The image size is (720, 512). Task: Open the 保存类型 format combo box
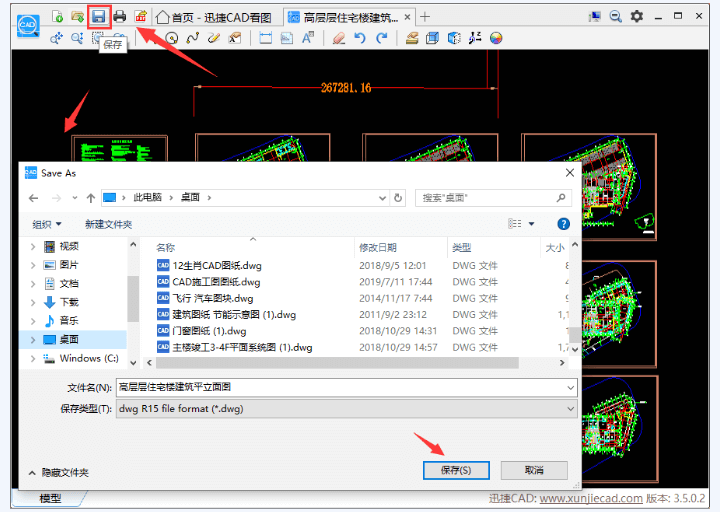point(347,409)
